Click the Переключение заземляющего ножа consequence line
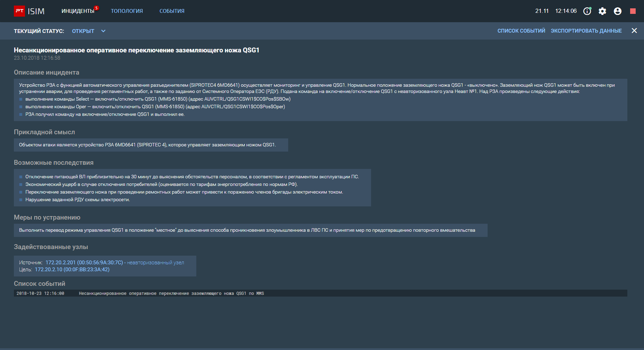Screen dimensions: 644x350 click(x=184, y=192)
